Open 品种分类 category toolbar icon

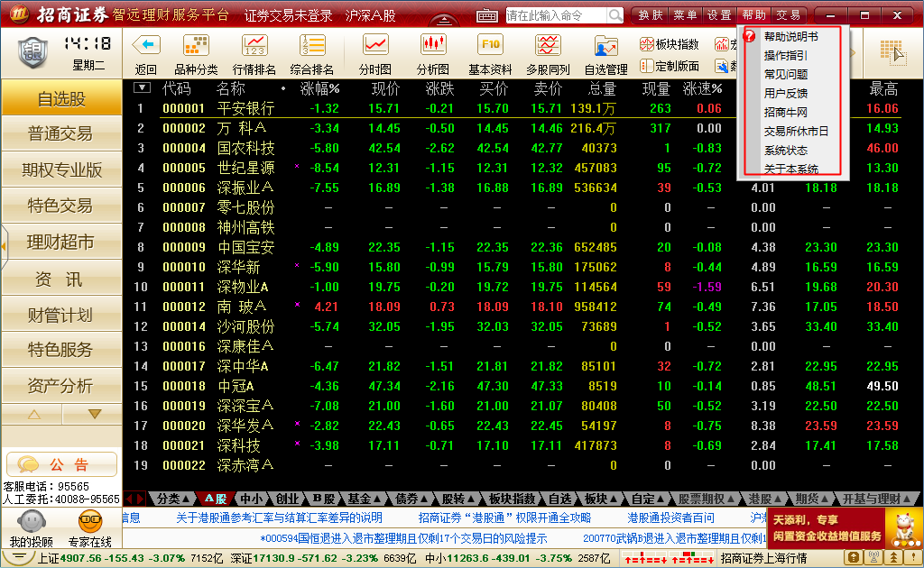pos(196,45)
